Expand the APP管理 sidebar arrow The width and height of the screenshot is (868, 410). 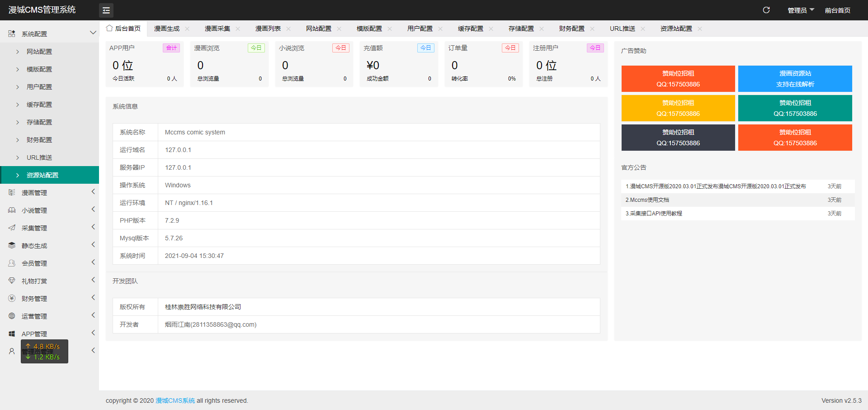[93, 333]
